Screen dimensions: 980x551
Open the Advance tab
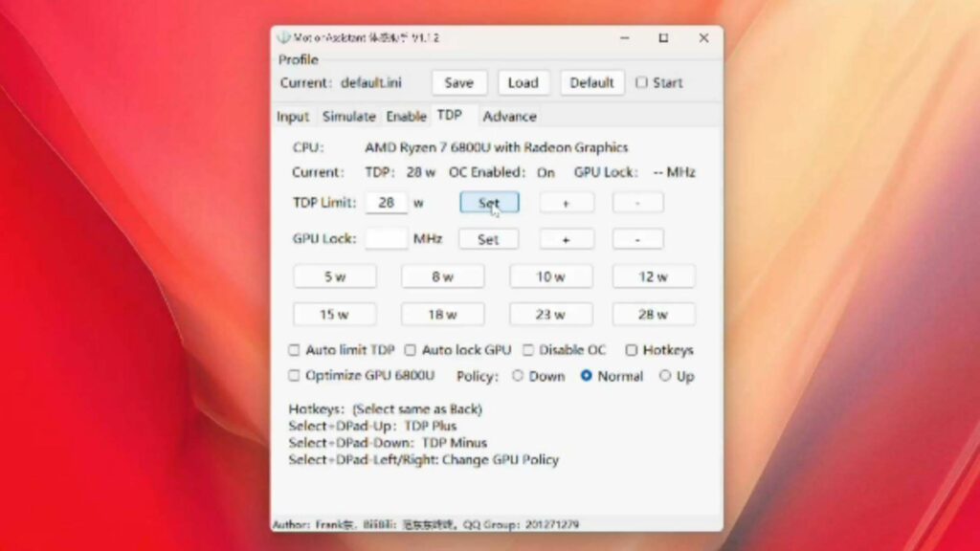tap(509, 116)
